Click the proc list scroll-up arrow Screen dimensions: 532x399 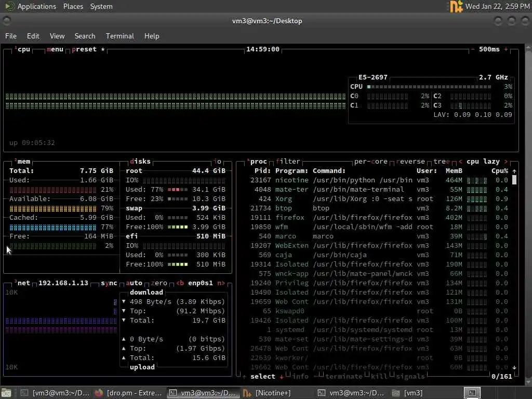tap(514, 171)
